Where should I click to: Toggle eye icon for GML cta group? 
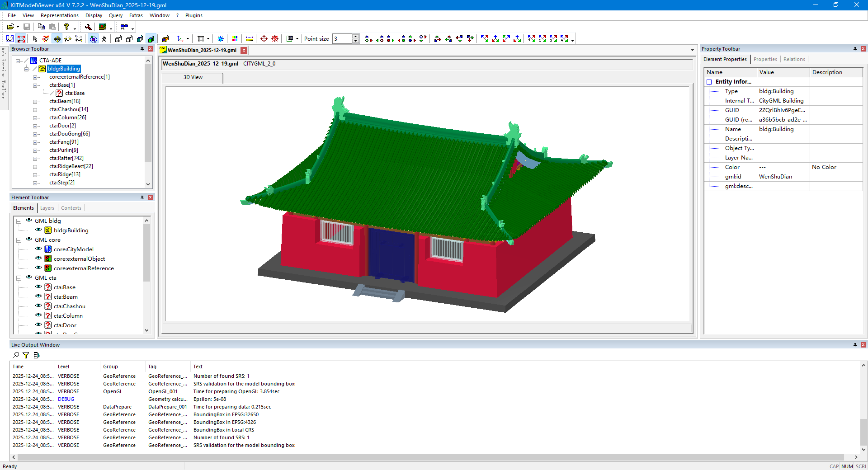click(x=29, y=277)
